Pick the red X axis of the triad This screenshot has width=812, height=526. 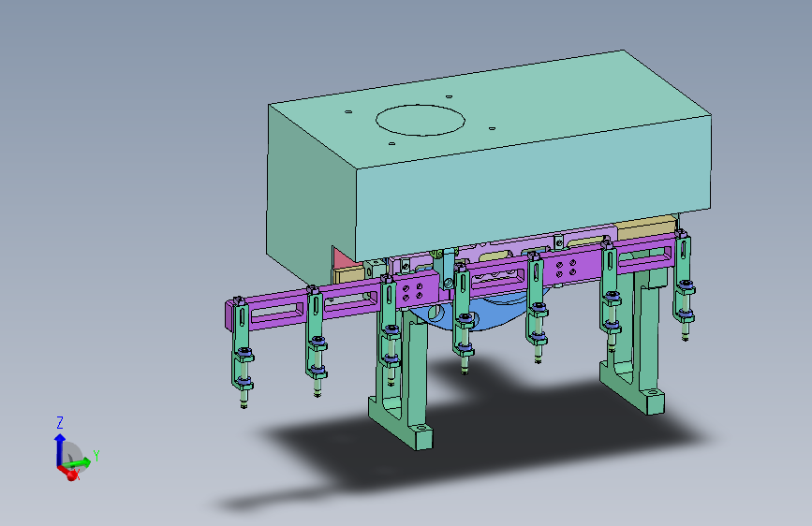click(x=67, y=473)
